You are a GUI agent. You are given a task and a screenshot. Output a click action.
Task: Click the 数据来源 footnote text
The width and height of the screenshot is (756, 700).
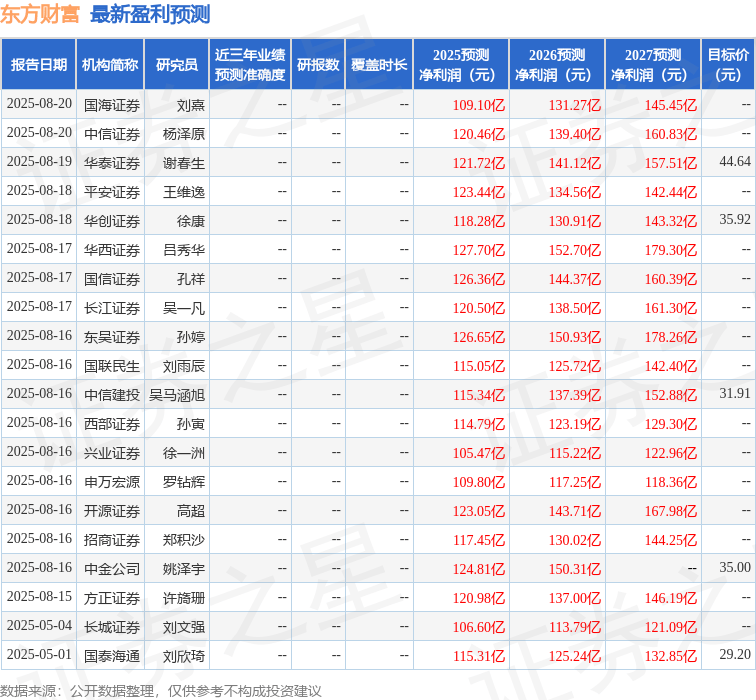point(160,690)
